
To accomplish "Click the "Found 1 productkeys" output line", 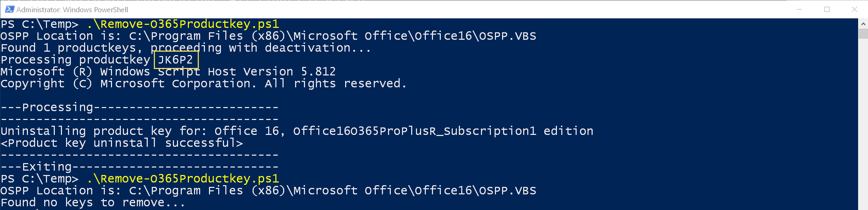I will point(68,48).
